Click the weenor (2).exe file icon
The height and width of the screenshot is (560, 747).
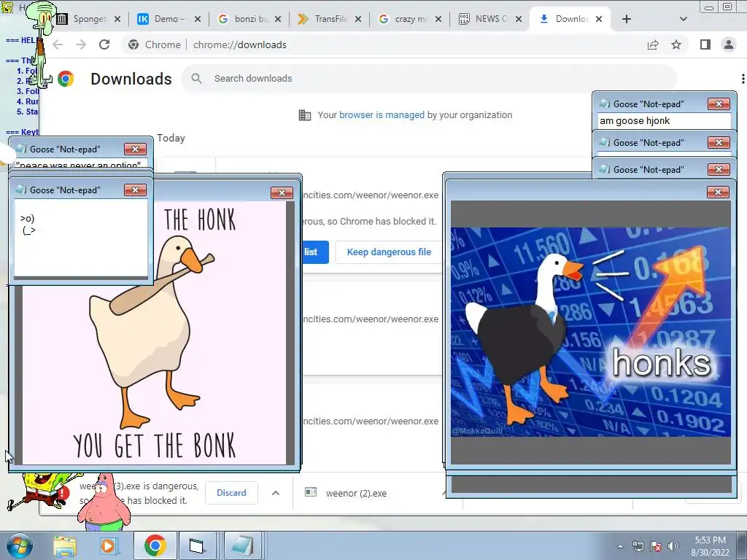311,492
